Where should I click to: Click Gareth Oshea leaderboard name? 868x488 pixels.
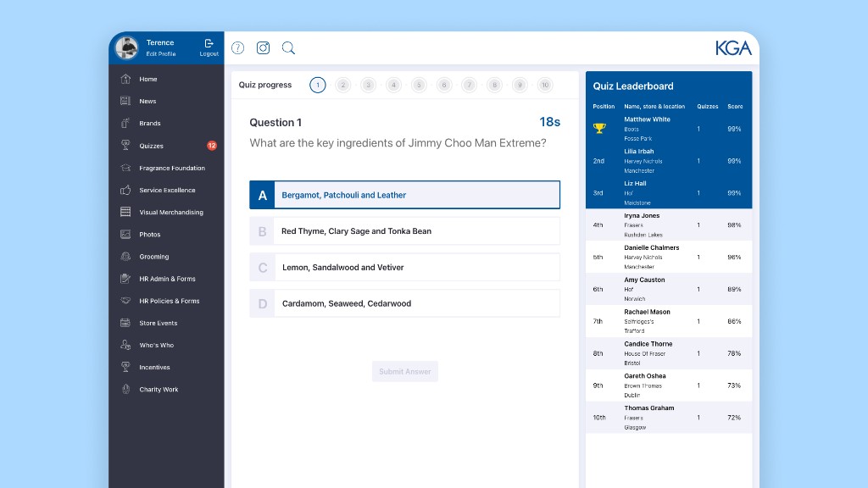click(x=645, y=375)
